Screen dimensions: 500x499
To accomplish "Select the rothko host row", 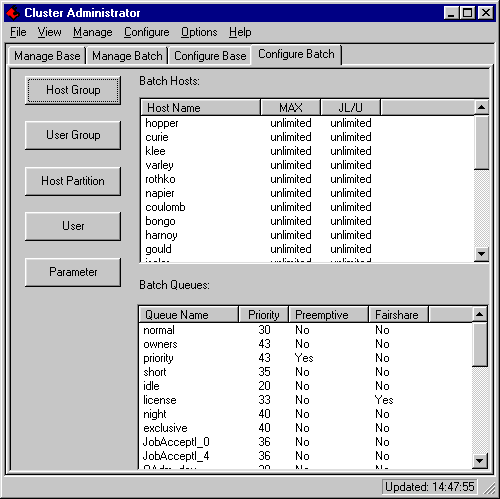I will point(307,179).
